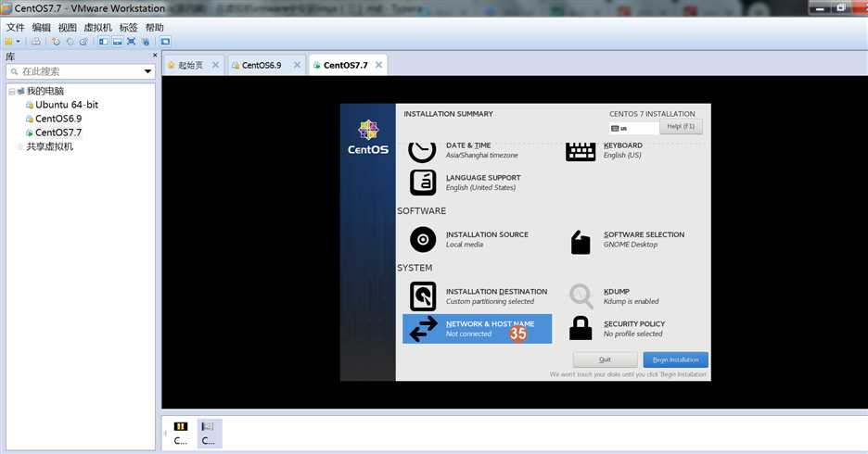Collapse the 我的电脑 tree node
Screen dimensions: 868x454
tap(11, 91)
